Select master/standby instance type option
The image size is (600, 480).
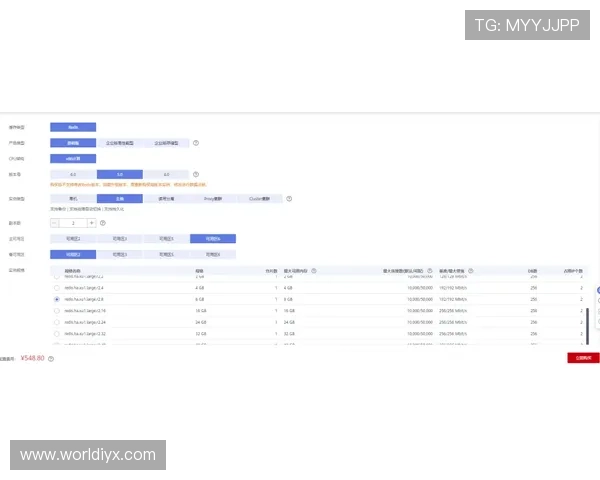point(120,199)
